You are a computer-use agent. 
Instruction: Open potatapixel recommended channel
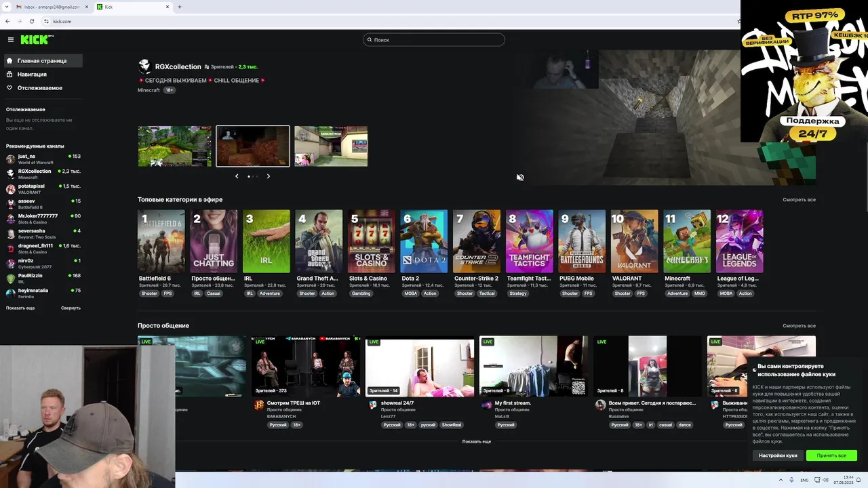coord(43,188)
